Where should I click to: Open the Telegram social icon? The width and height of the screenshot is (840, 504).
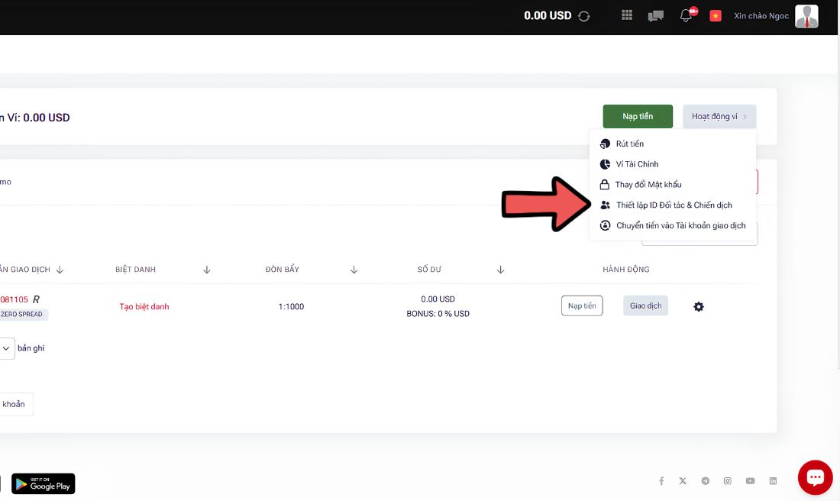(x=706, y=481)
